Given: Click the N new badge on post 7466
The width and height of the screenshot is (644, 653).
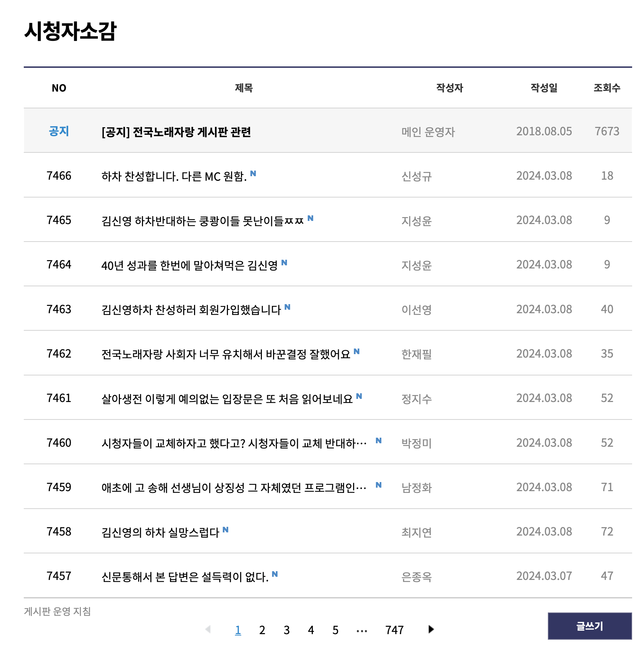Looking at the screenshot, I should [253, 173].
